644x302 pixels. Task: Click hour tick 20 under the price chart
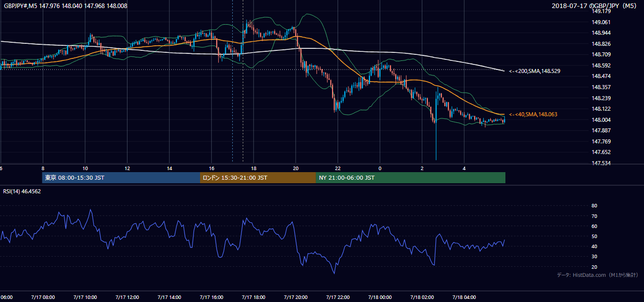click(295, 169)
